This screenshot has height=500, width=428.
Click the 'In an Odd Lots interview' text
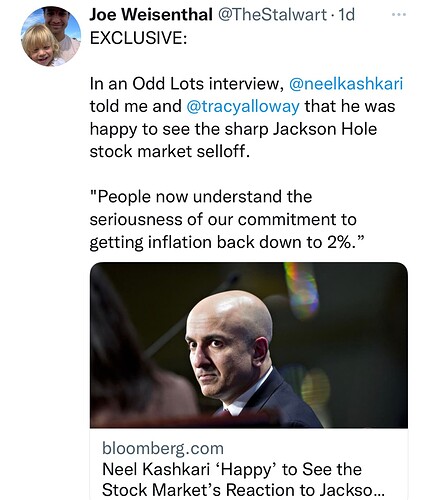(187, 83)
